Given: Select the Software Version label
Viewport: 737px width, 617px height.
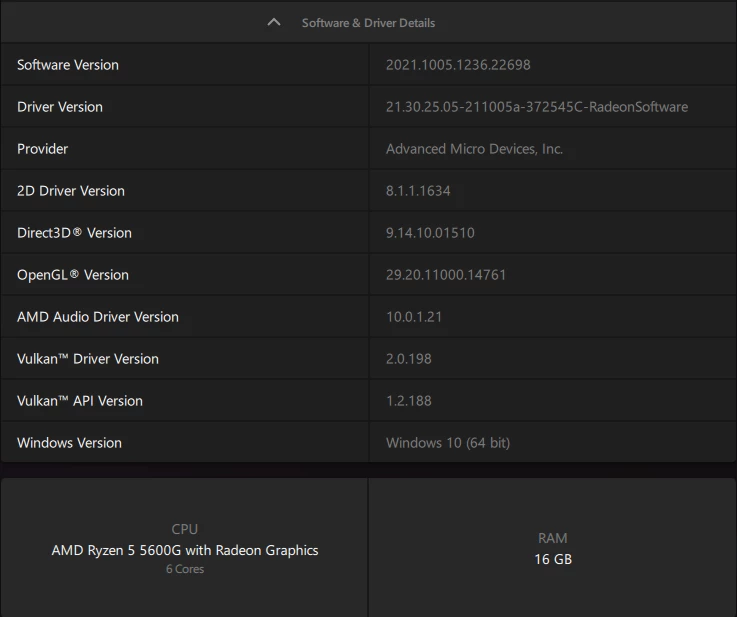Looking at the screenshot, I should click(68, 65).
